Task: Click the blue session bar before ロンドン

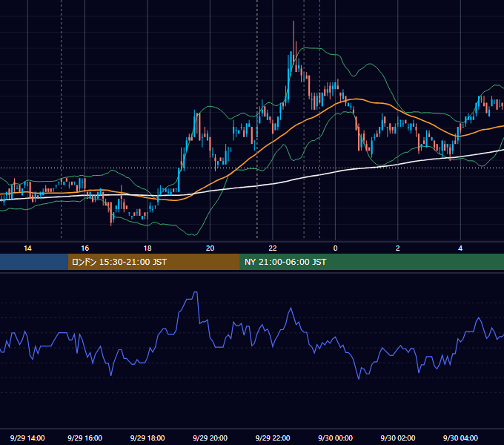Action: [34, 262]
